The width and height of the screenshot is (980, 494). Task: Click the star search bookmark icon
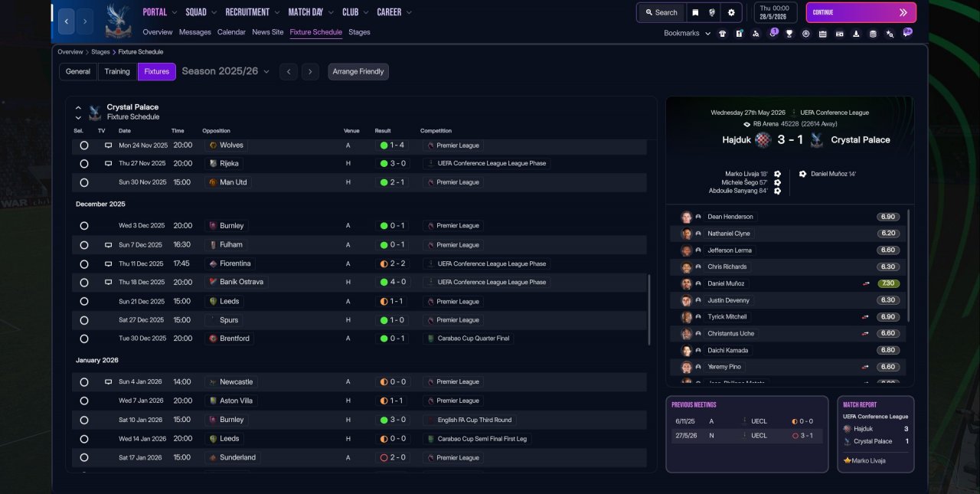point(890,34)
